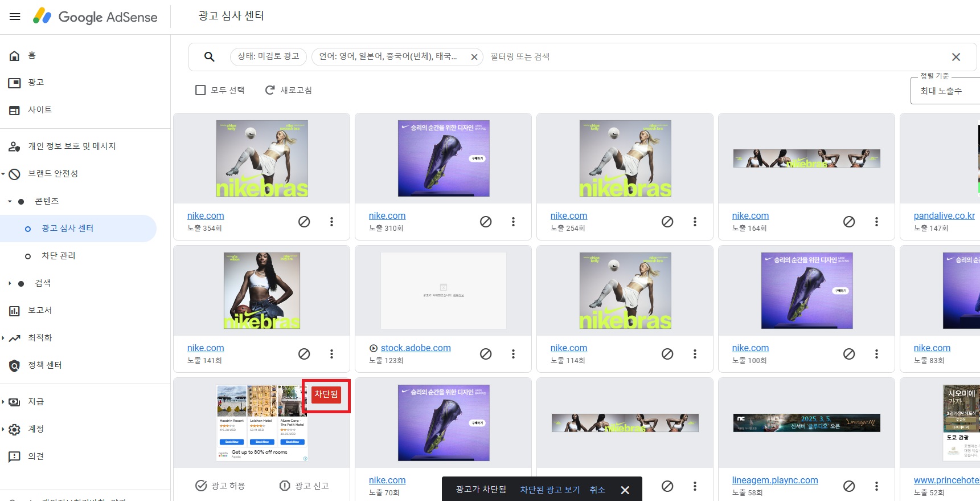Click 광고 신고 on the blocked ad

[304, 486]
